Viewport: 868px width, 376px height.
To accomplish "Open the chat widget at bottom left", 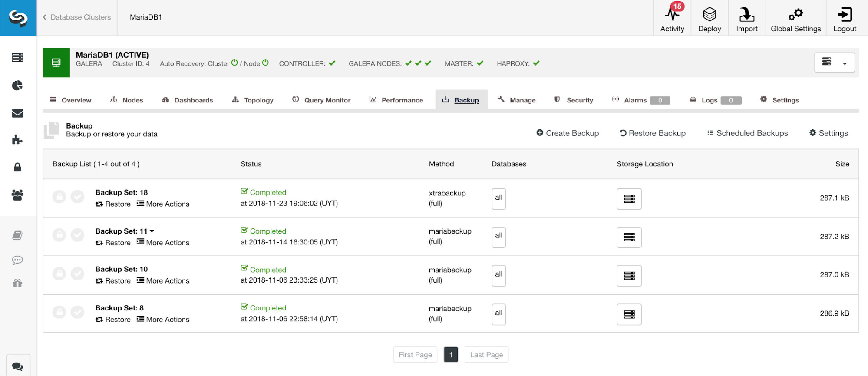I will 18,366.
